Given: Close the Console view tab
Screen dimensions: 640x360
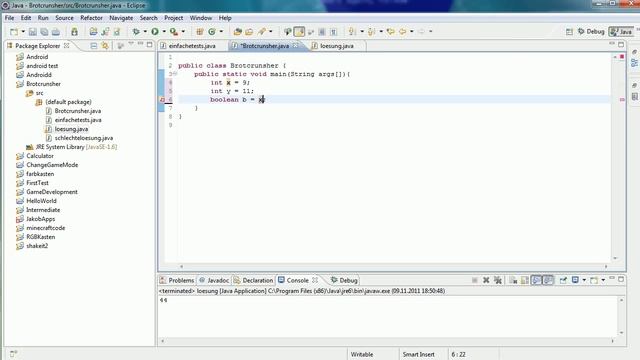Looking at the screenshot, I should click(315, 280).
